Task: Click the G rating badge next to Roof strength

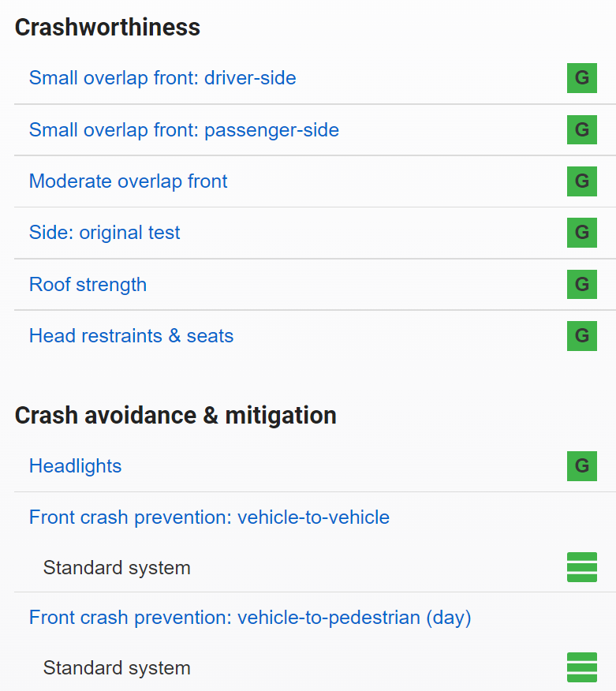Action: click(x=582, y=284)
